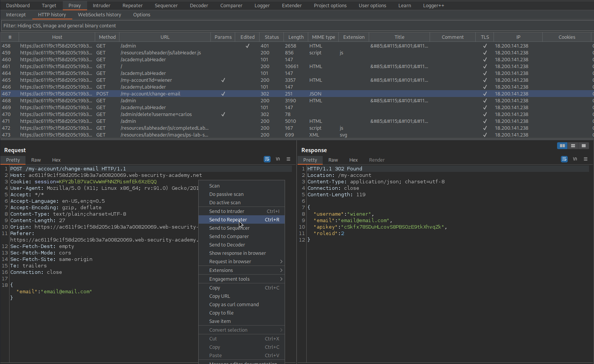Viewport: 594px width, 364px height.
Task: Select Send to Decoder menu entry
Action: pos(242,245)
